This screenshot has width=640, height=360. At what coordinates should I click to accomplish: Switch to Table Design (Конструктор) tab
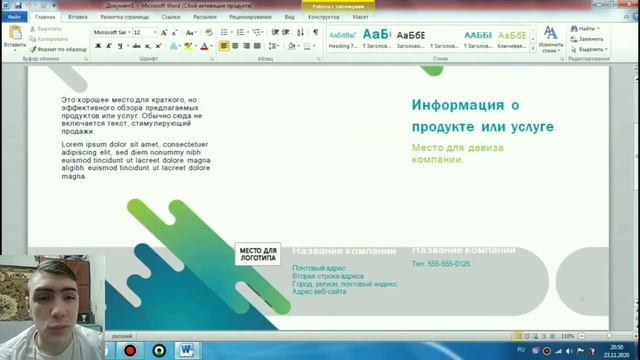324,17
